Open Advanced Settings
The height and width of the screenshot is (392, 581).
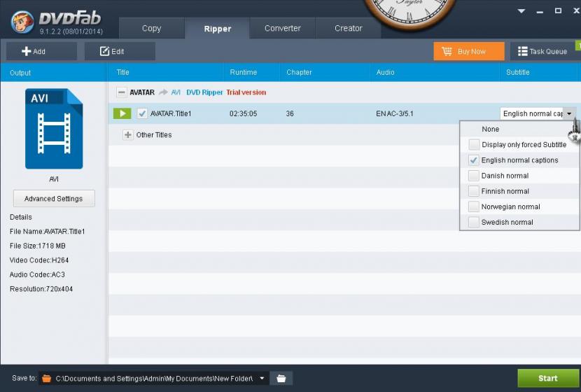[x=54, y=199]
